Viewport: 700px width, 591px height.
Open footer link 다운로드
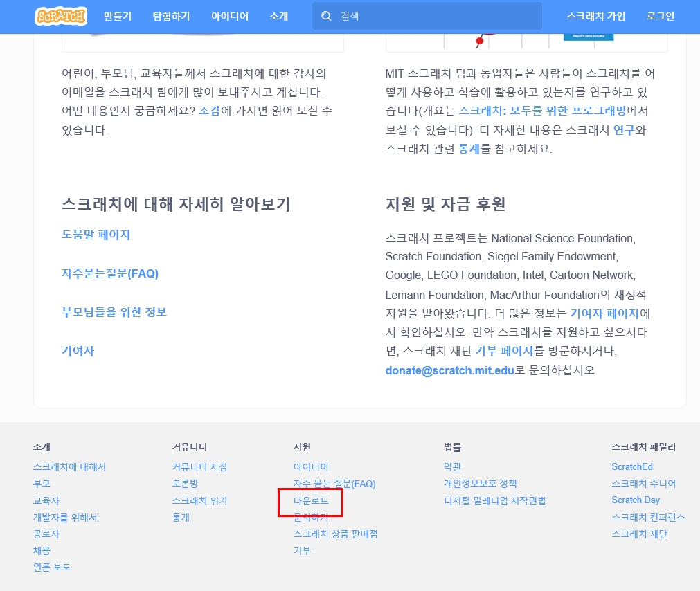tap(311, 500)
